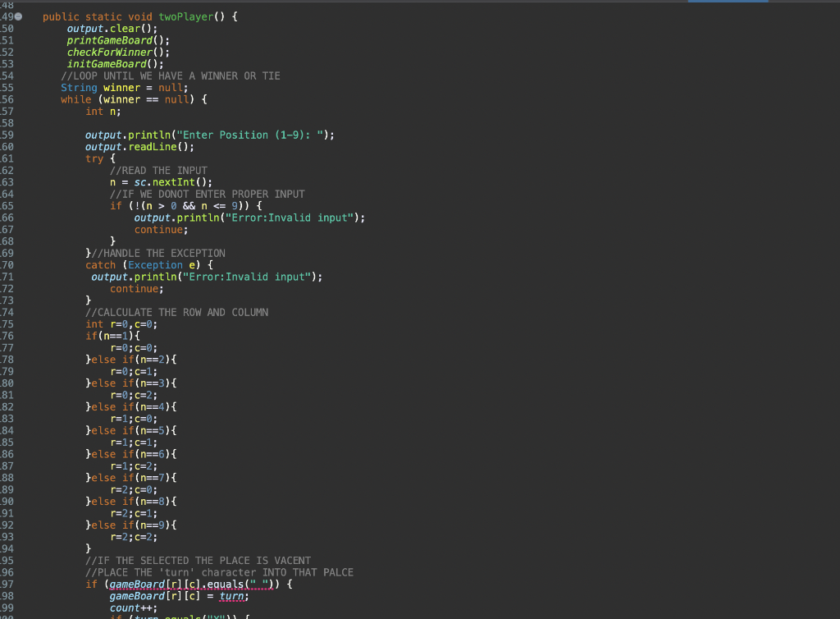The height and width of the screenshot is (619, 840).
Task: Click the IF THE SELECTED THE PLACE IS VACENT comment
Action: 199,560
